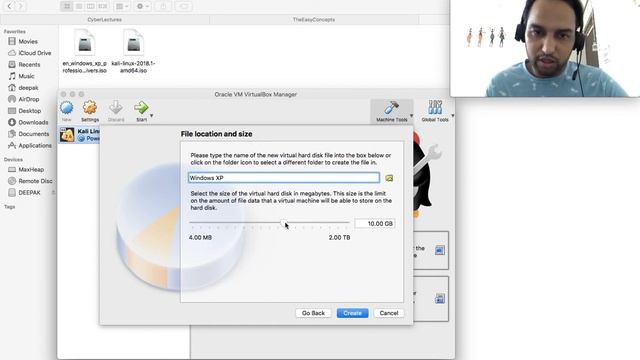This screenshot has height=360, width=640.
Task: Click the Movies folder icon in sidebar
Action: coord(12,41)
